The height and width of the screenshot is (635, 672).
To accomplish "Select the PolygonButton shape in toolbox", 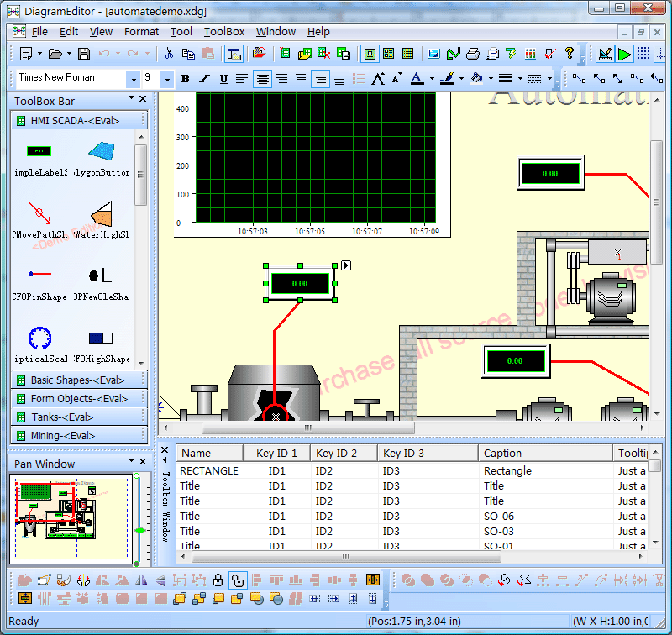I will [102, 151].
